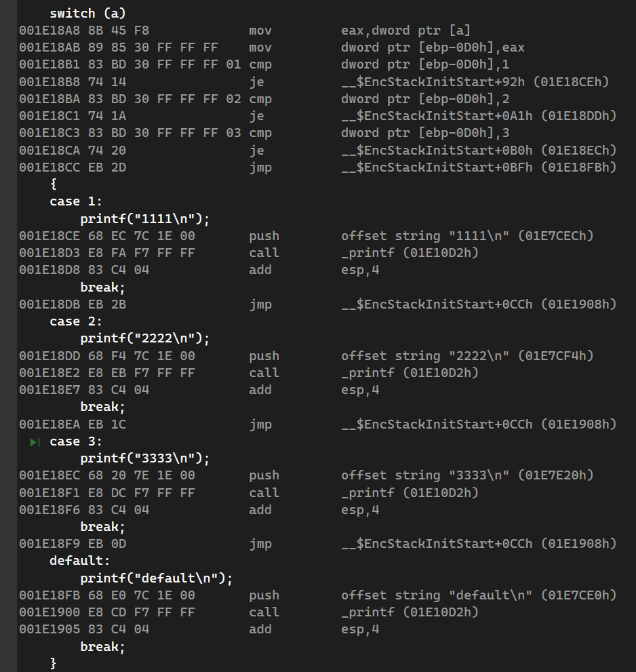Image resolution: width=636 pixels, height=672 pixels.
Task: Click the closing brace at the bottom
Action: [54, 663]
